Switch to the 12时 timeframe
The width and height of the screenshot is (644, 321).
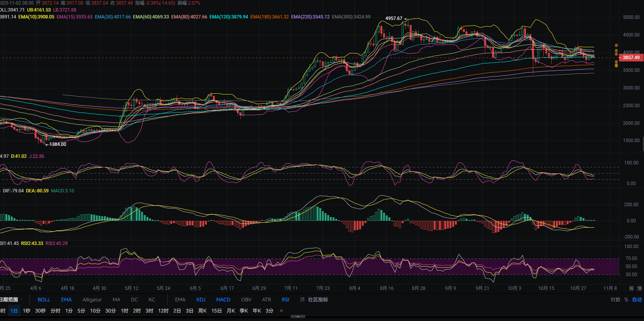tap(163, 311)
